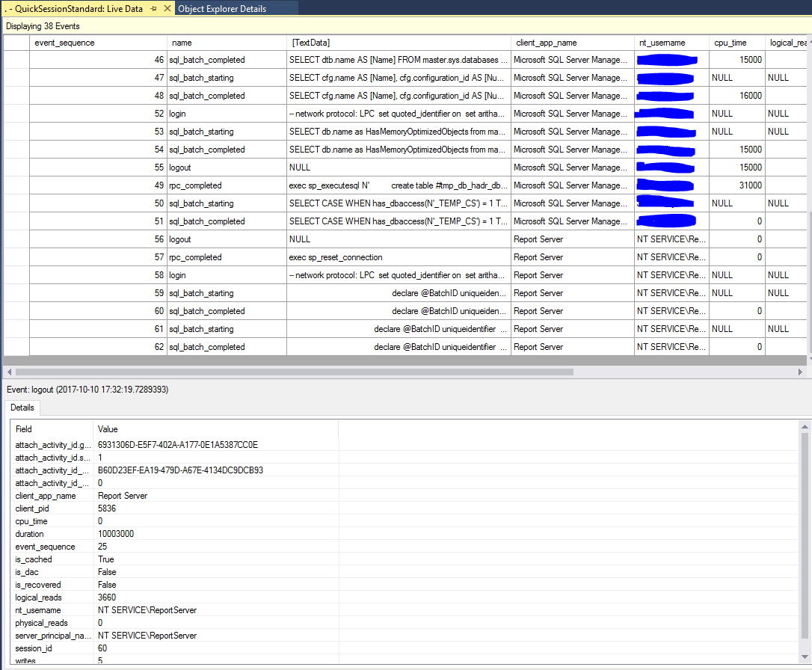Click the grid's horizontal scroll left arrow

9,371
